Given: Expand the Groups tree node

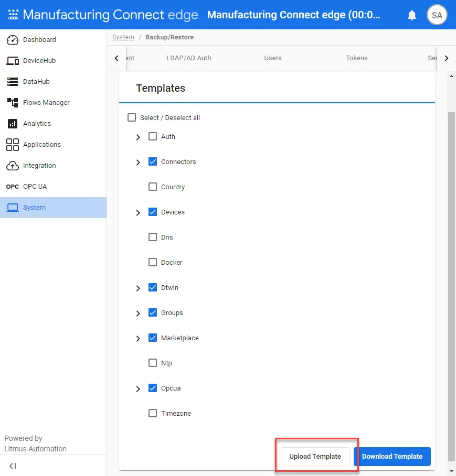Looking at the screenshot, I should tap(138, 313).
